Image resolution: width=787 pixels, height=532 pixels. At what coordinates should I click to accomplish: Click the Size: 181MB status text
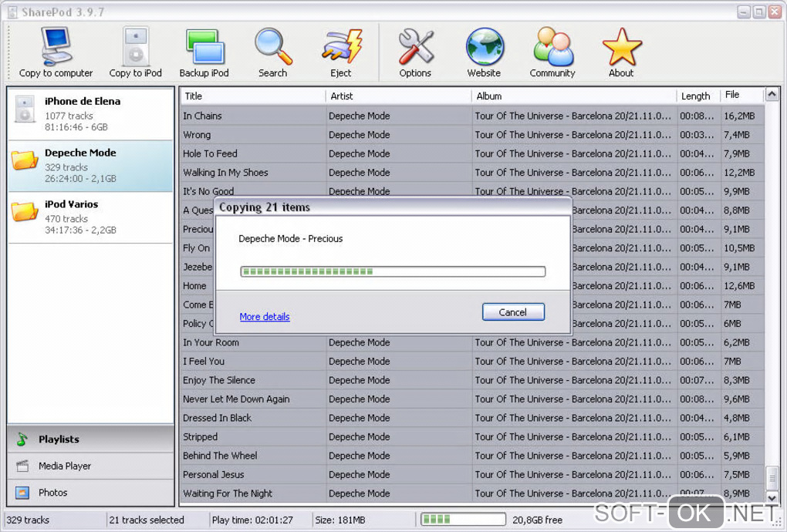coord(339,520)
